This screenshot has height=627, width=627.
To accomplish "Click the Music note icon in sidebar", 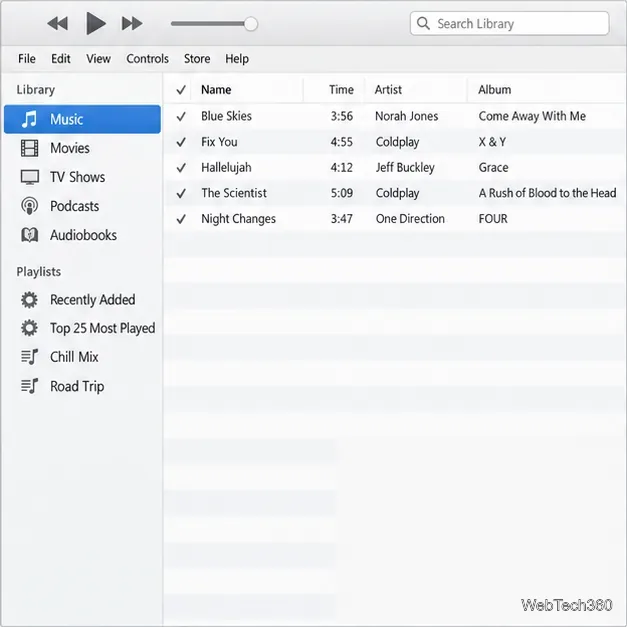I will [29, 119].
